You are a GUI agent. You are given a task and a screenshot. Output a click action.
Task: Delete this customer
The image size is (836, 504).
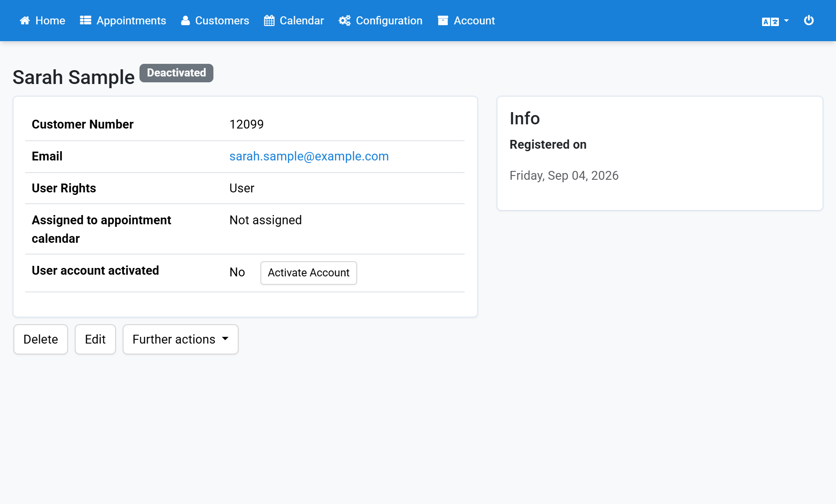pos(41,339)
